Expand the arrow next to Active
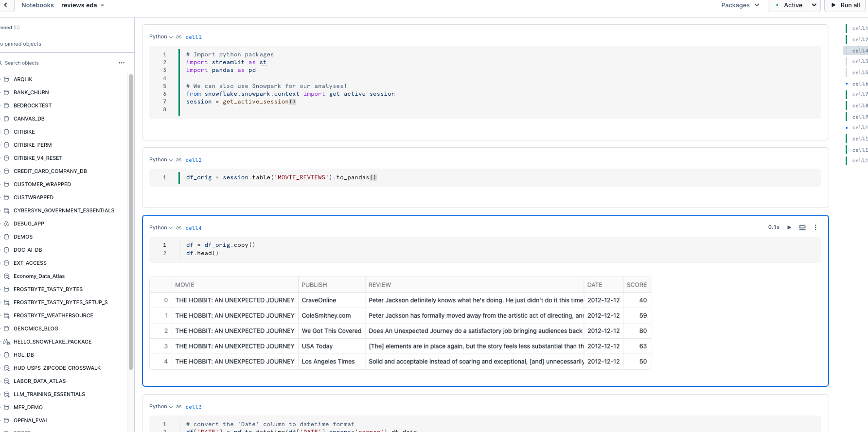 [x=814, y=5]
